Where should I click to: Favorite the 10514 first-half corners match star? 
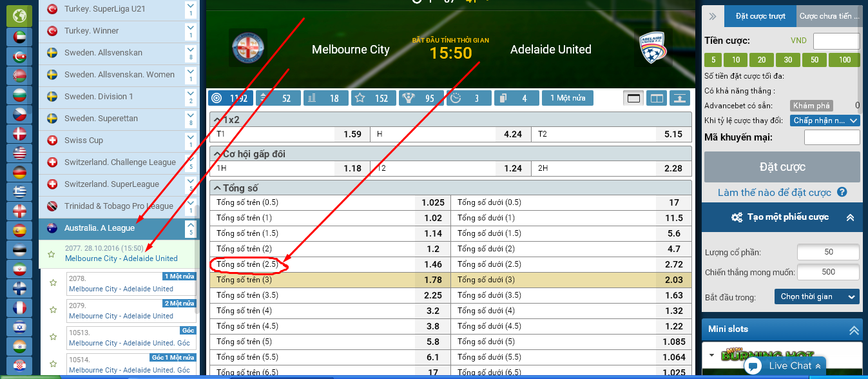[x=53, y=364]
